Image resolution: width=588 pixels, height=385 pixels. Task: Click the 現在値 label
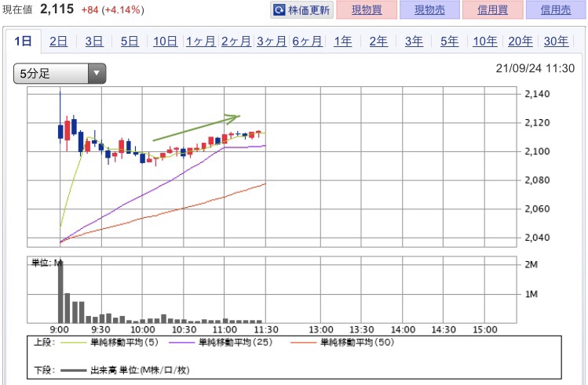[x=17, y=9]
